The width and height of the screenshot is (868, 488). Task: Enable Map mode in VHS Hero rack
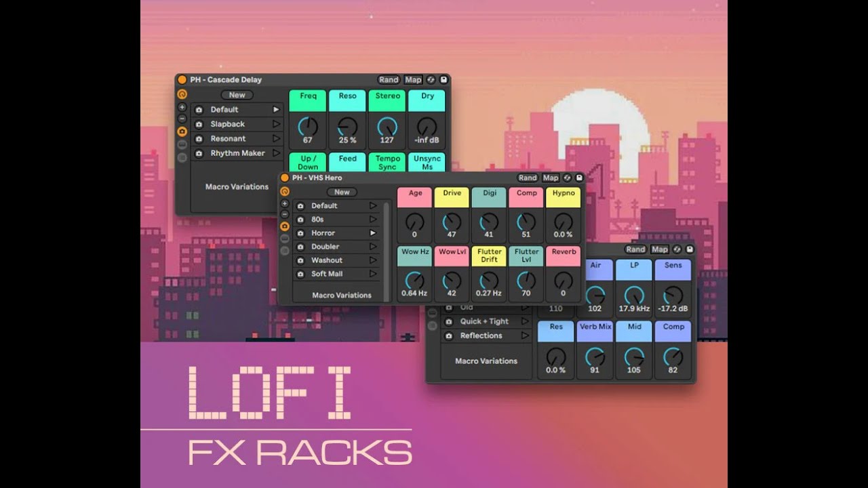(551, 178)
